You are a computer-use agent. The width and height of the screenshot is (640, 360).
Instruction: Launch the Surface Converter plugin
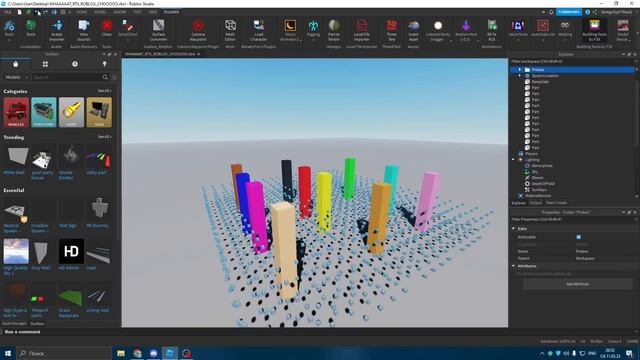(x=158, y=30)
